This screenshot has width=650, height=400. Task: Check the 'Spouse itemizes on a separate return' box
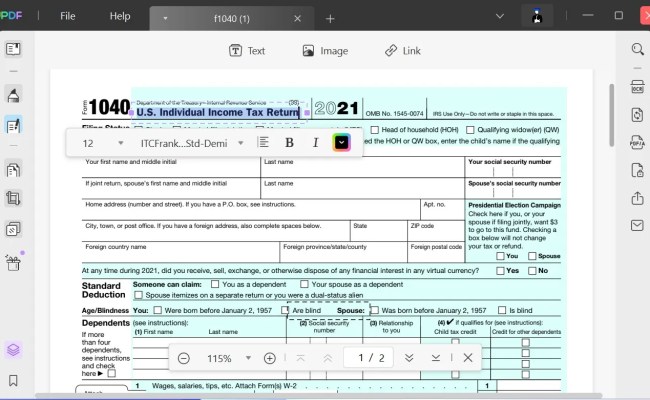[x=138, y=295]
